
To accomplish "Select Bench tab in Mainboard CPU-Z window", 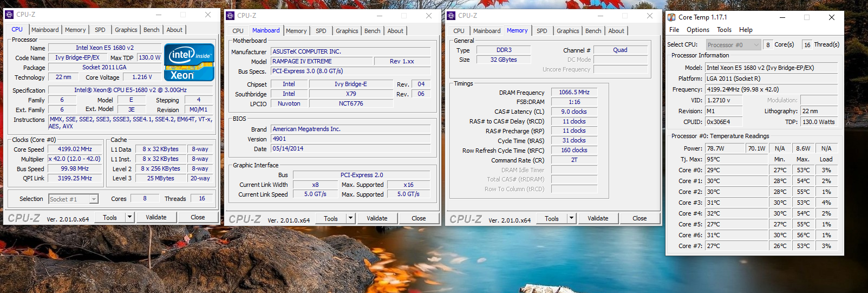I will [x=373, y=31].
